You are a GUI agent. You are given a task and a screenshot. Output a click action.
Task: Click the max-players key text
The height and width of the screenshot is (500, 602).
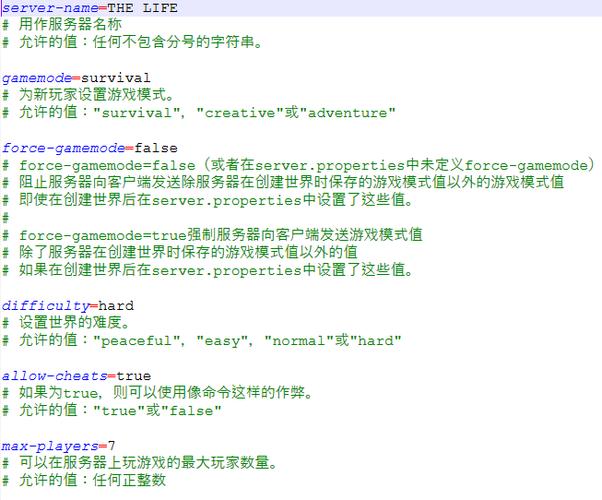(x=50, y=446)
